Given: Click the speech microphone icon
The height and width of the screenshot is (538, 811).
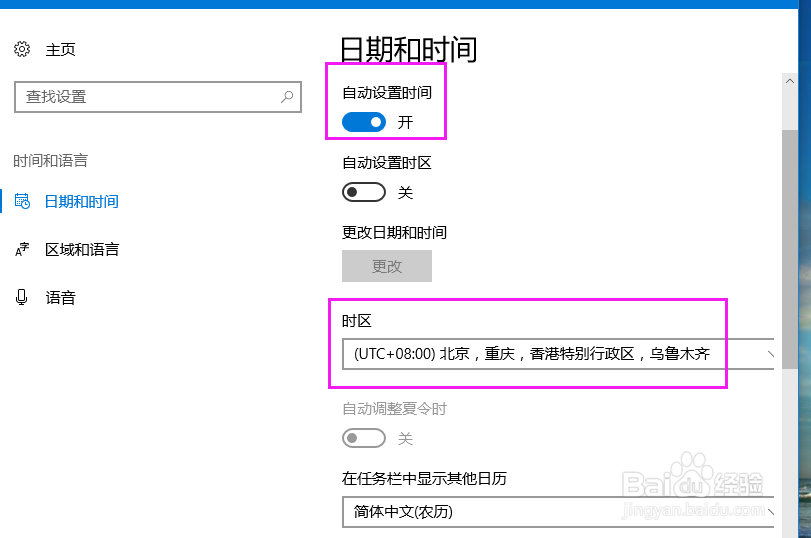Looking at the screenshot, I should [22, 297].
